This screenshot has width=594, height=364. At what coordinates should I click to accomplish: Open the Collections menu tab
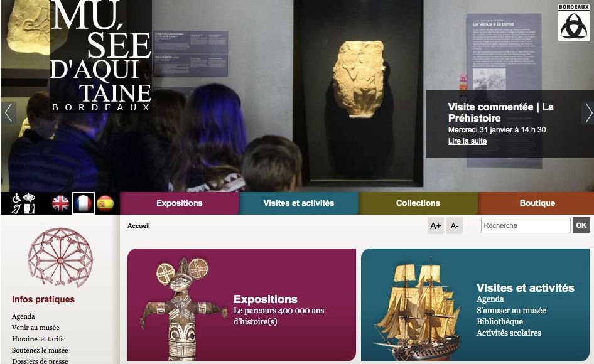coord(418,203)
